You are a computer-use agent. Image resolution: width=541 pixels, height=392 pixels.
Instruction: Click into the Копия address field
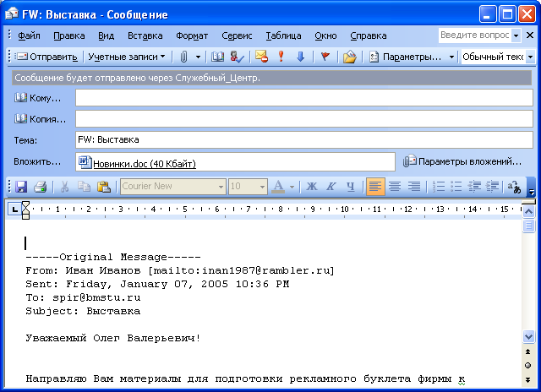tap(304, 118)
